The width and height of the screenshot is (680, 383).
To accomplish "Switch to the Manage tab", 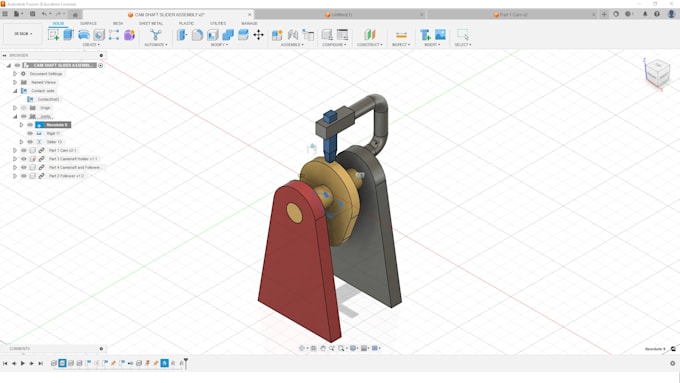I will 249,23.
